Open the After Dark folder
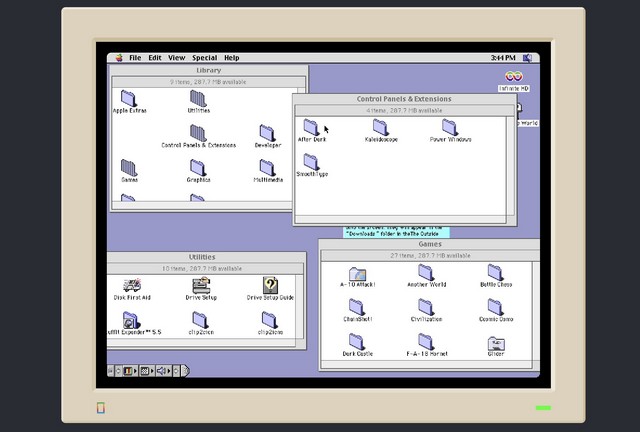 coord(311,127)
